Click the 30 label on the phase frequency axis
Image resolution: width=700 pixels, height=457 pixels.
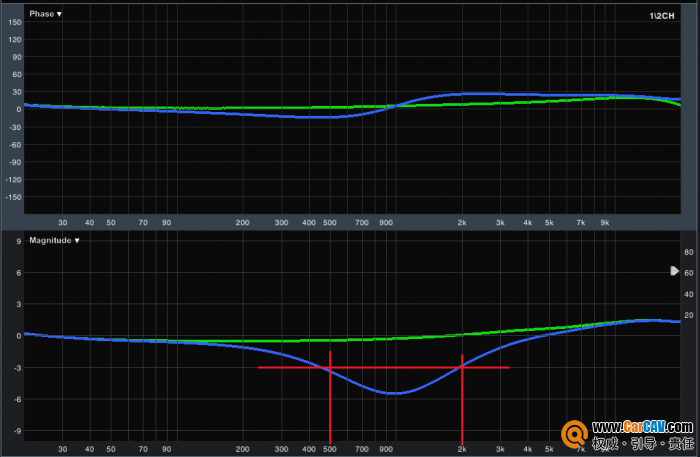(62, 222)
